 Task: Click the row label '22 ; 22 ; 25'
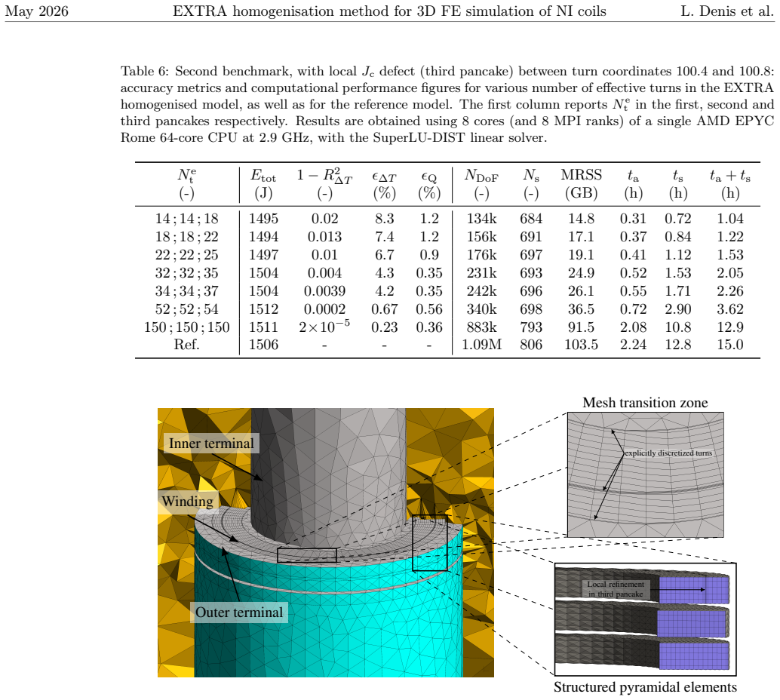pos(186,255)
